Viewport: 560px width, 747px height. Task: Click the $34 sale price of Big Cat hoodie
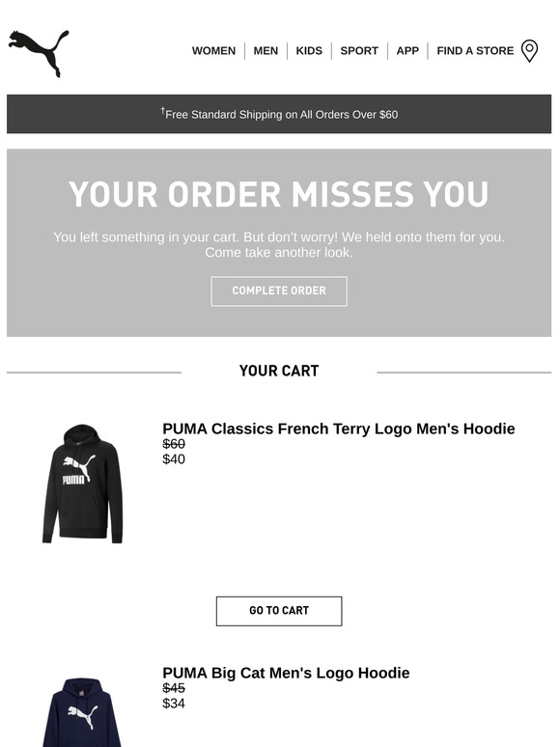pos(174,704)
